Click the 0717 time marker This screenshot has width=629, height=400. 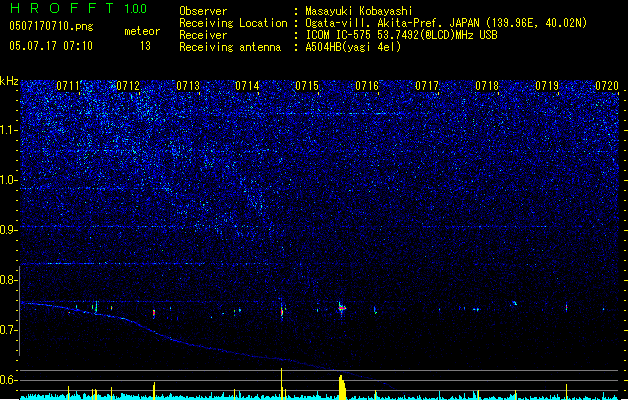tap(427, 86)
